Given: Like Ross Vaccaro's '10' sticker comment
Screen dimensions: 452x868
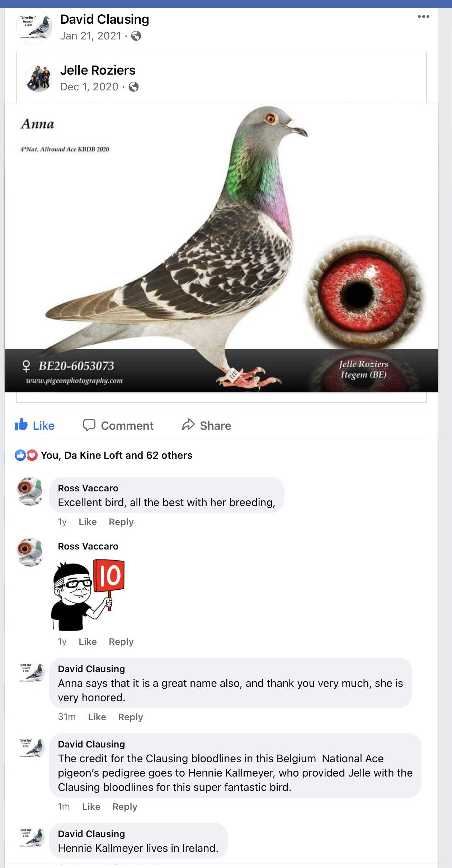Looking at the screenshot, I should point(88,642).
